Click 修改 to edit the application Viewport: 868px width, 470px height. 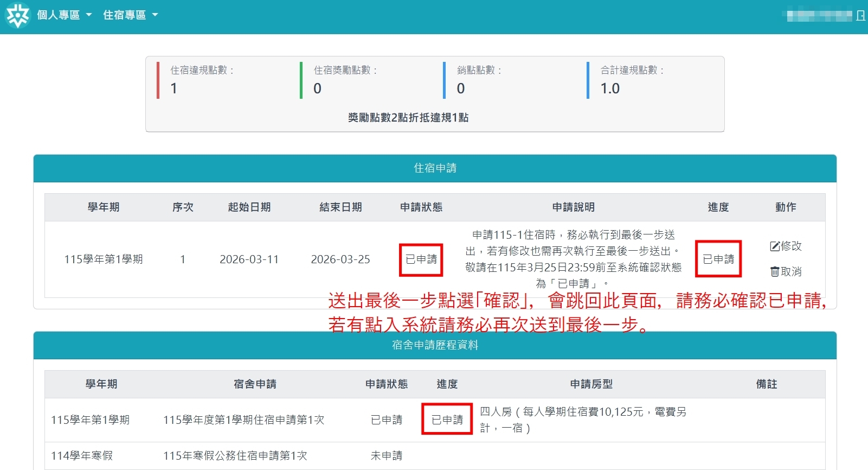coord(786,246)
